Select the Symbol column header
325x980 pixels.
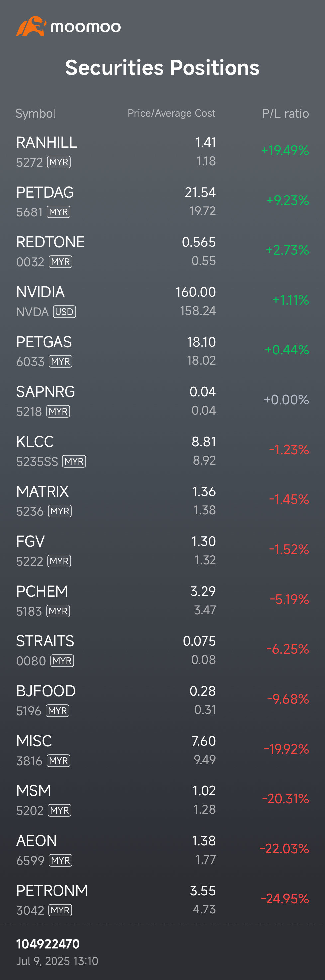tap(35, 113)
